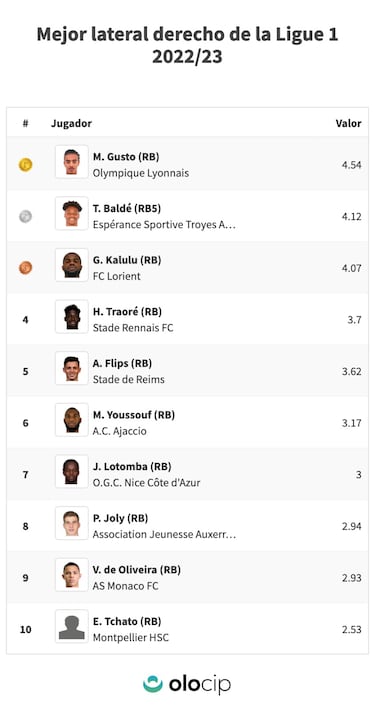Click the Jugador column header
Viewport: 375px width, 709px height.
[x=71, y=123]
